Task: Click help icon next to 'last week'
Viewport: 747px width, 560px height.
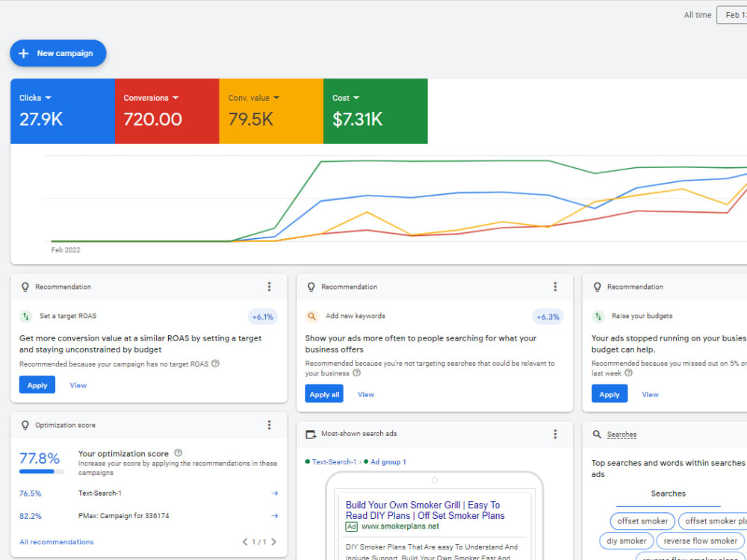Action: click(x=628, y=373)
